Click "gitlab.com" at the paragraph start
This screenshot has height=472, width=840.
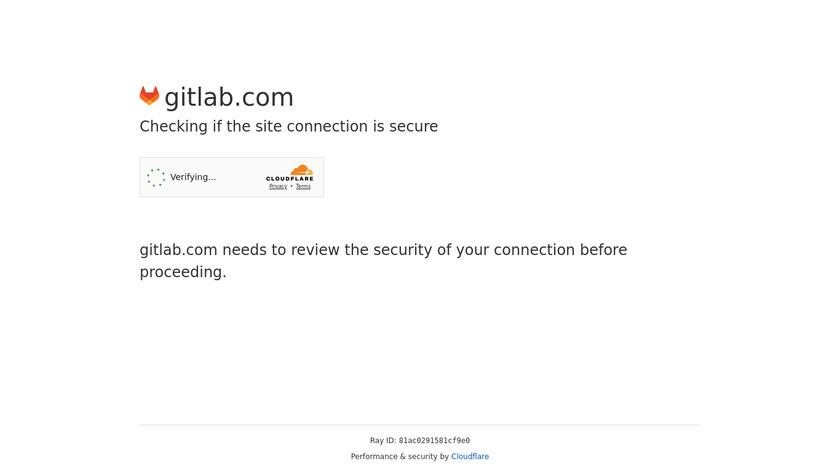(x=178, y=250)
